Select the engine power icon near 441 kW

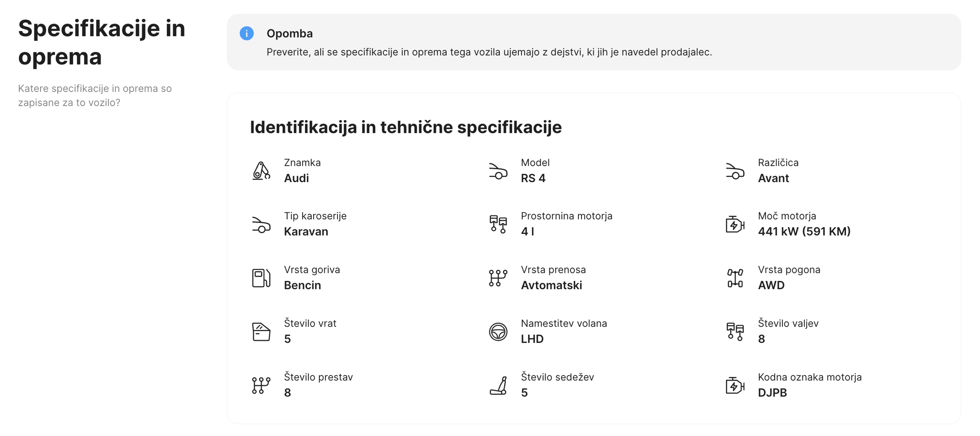[x=734, y=225]
